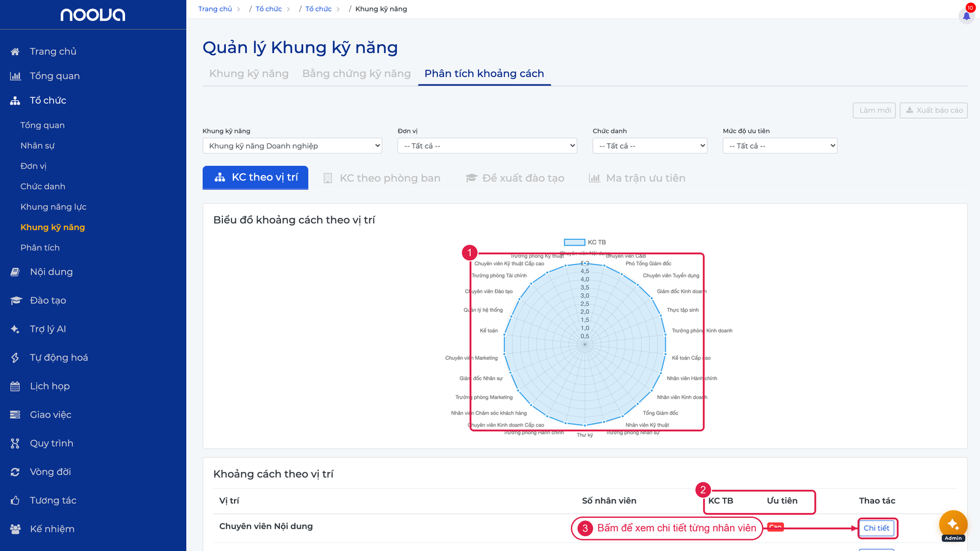This screenshot has height=551, width=980.
Task: Click the Đào tạo graduation cap icon
Action: tap(15, 301)
